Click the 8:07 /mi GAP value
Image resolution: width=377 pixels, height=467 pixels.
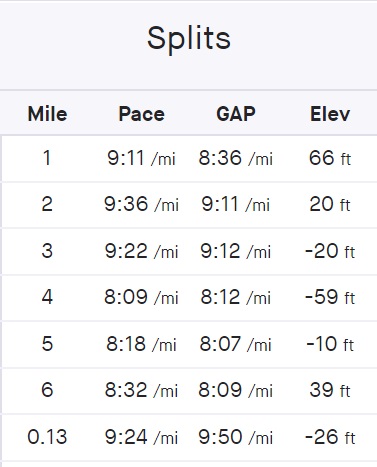pos(235,344)
